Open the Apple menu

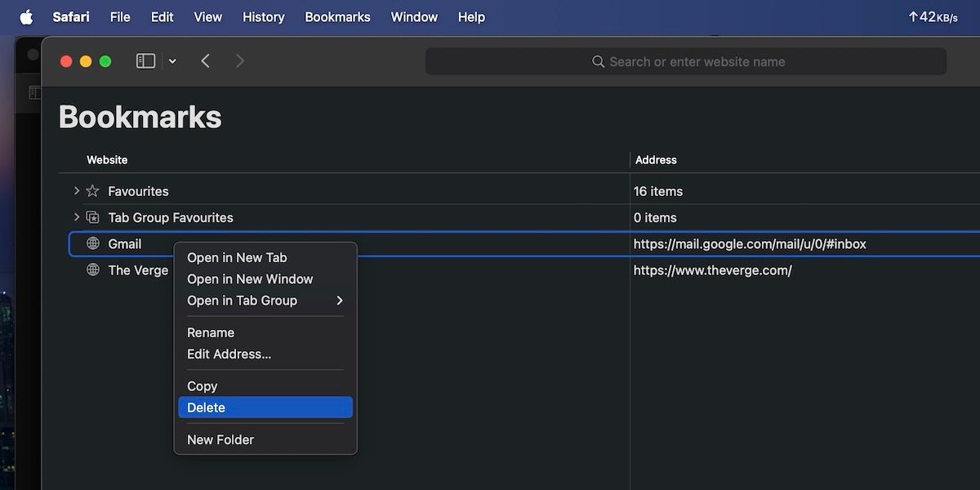[x=25, y=16]
